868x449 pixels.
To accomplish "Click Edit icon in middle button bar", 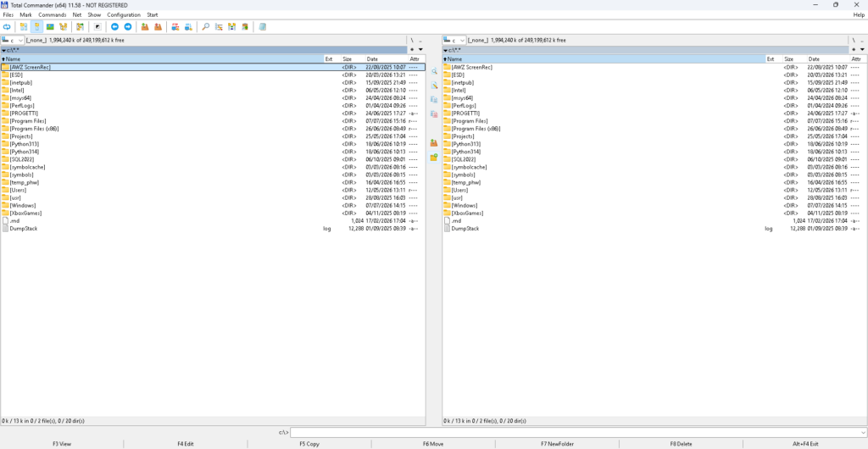I will click(x=435, y=86).
